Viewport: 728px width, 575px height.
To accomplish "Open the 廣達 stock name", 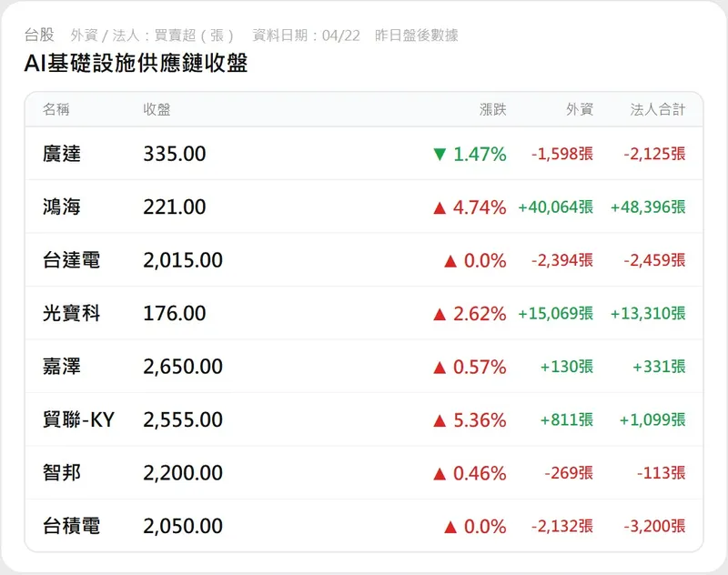I will [x=62, y=155].
